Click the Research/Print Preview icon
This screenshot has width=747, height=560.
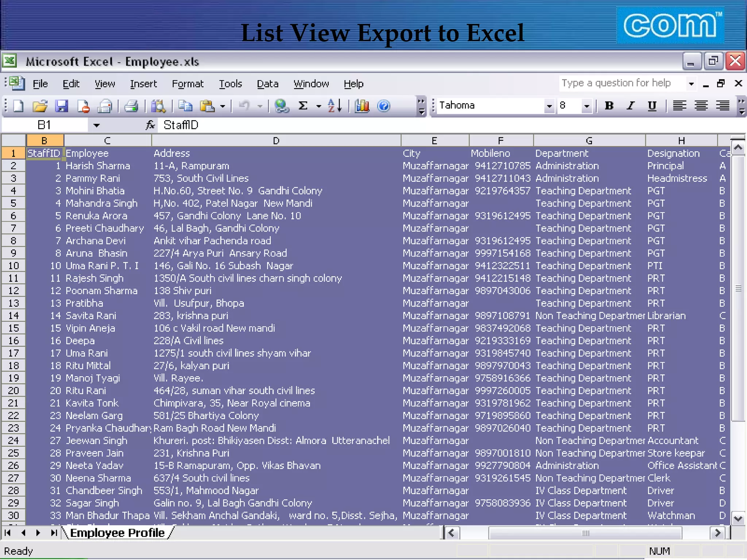[159, 106]
